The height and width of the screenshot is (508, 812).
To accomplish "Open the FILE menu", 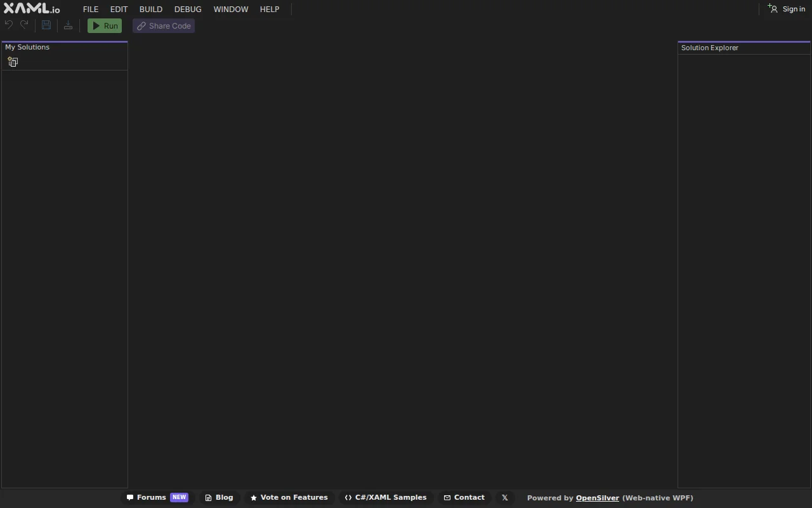I will (91, 10).
